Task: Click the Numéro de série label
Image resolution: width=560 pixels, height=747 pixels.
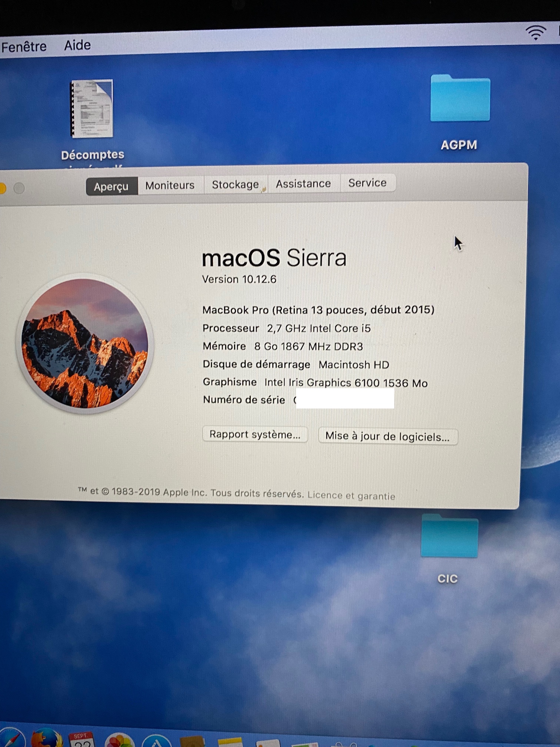Action: (x=244, y=400)
